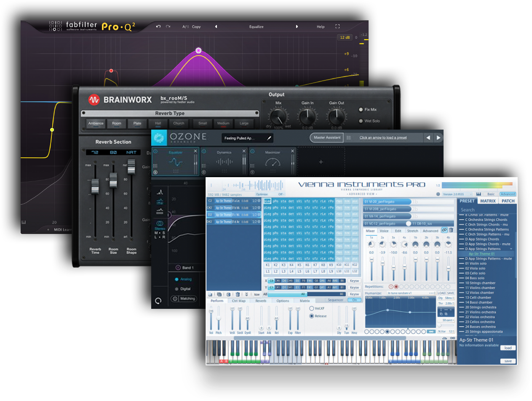Click the load button in Vienna preset panel
The image size is (532, 401).
(508, 348)
